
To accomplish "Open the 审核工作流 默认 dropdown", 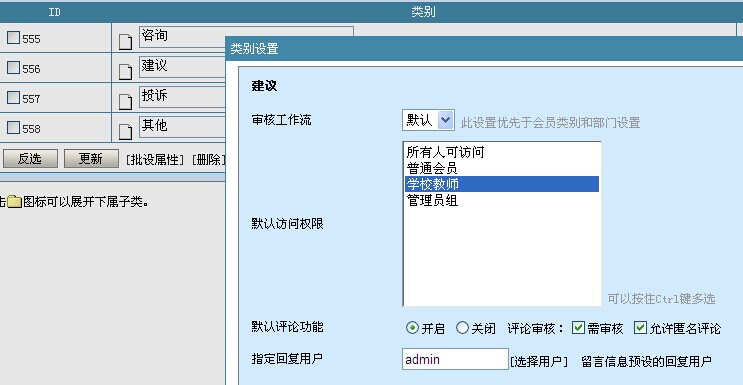I will (428, 120).
